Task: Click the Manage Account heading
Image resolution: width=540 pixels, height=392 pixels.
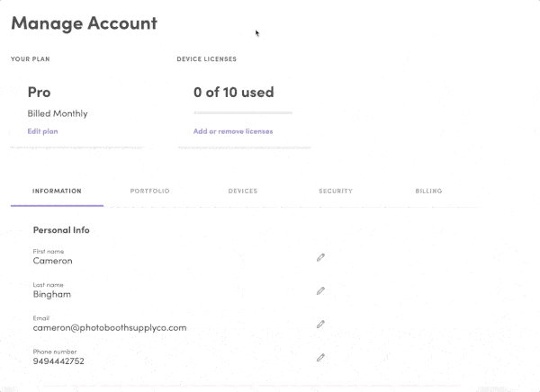Action: click(85, 23)
